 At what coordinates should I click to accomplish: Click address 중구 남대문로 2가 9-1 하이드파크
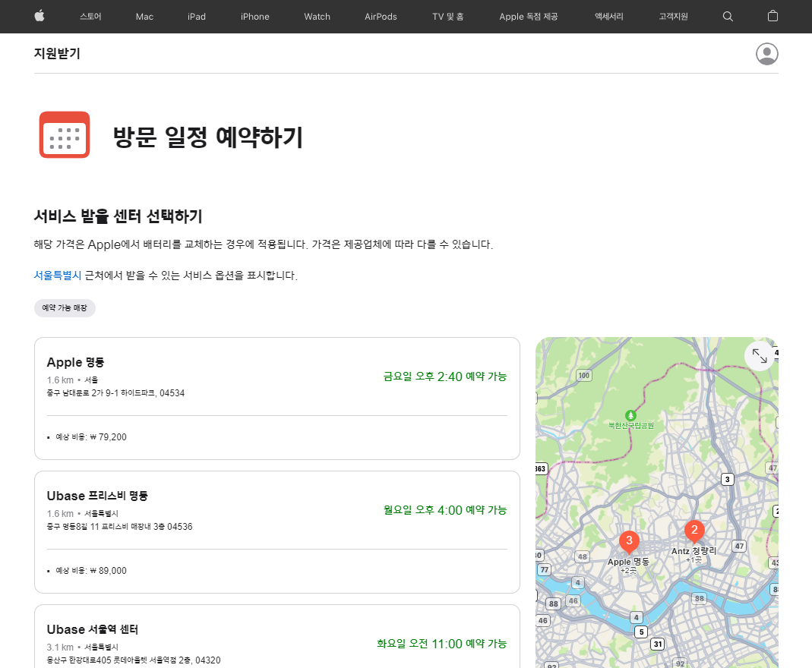pyautogui.click(x=115, y=393)
